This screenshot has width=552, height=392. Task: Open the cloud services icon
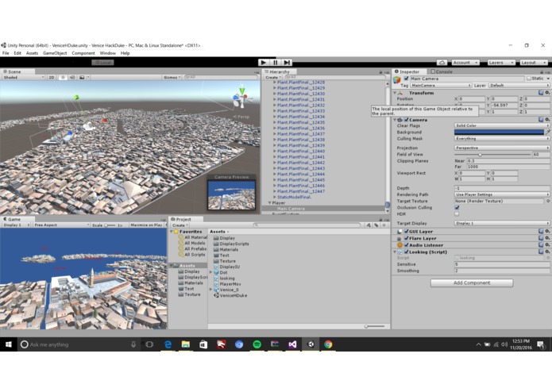(x=442, y=62)
